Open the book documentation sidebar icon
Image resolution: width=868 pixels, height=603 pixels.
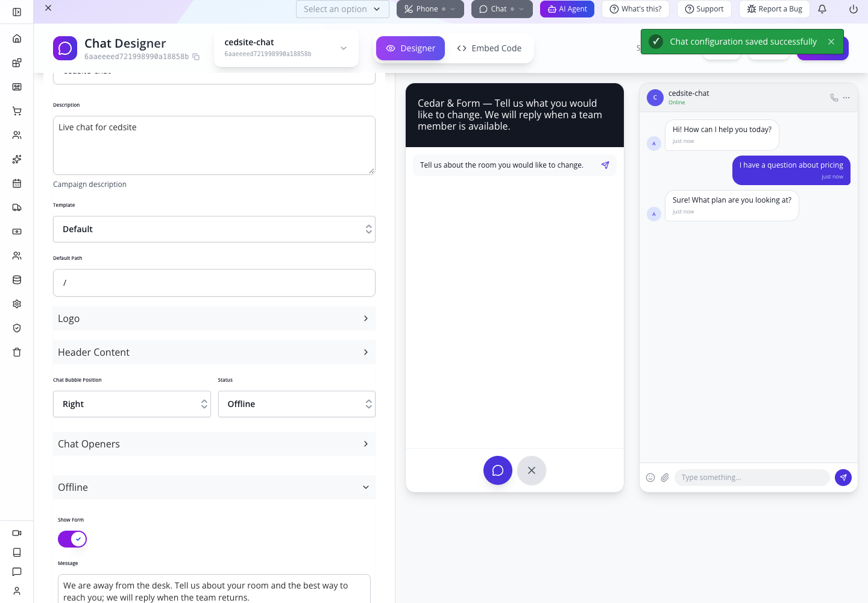click(17, 552)
